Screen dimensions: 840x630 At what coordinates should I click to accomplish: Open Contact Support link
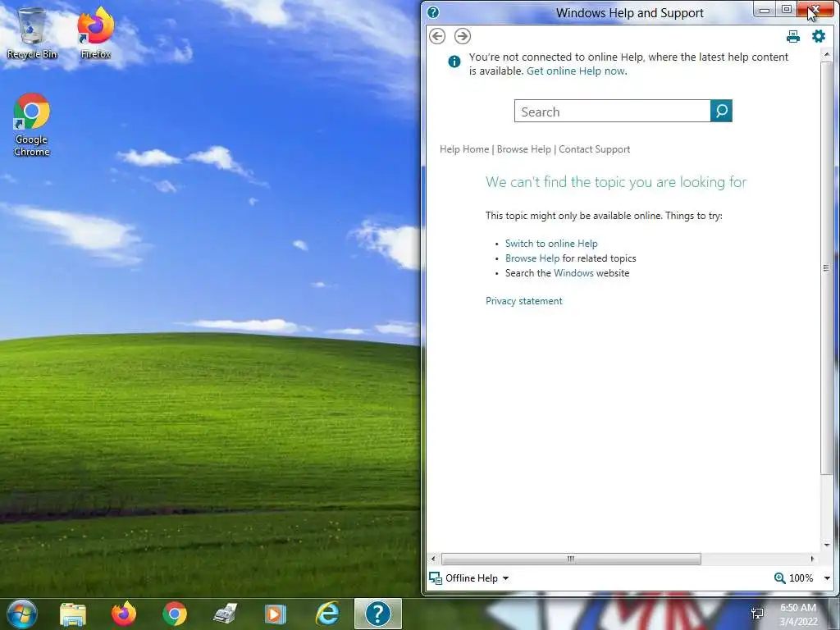pyautogui.click(x=594, y=149)
